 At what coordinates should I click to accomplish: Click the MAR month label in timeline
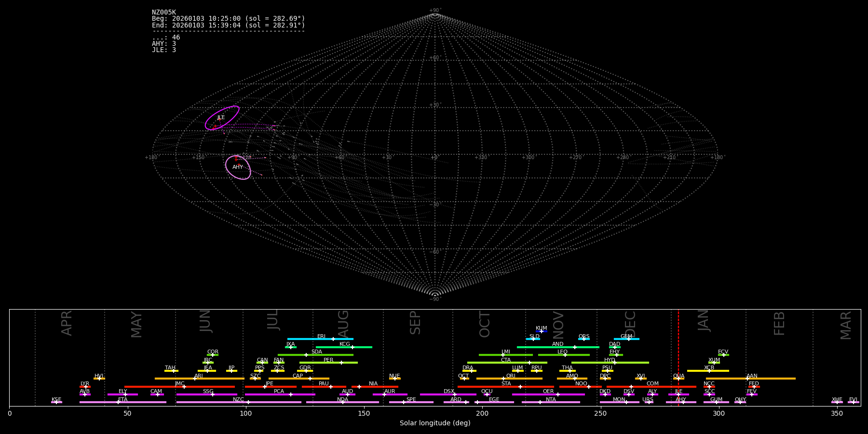(846, 325)
